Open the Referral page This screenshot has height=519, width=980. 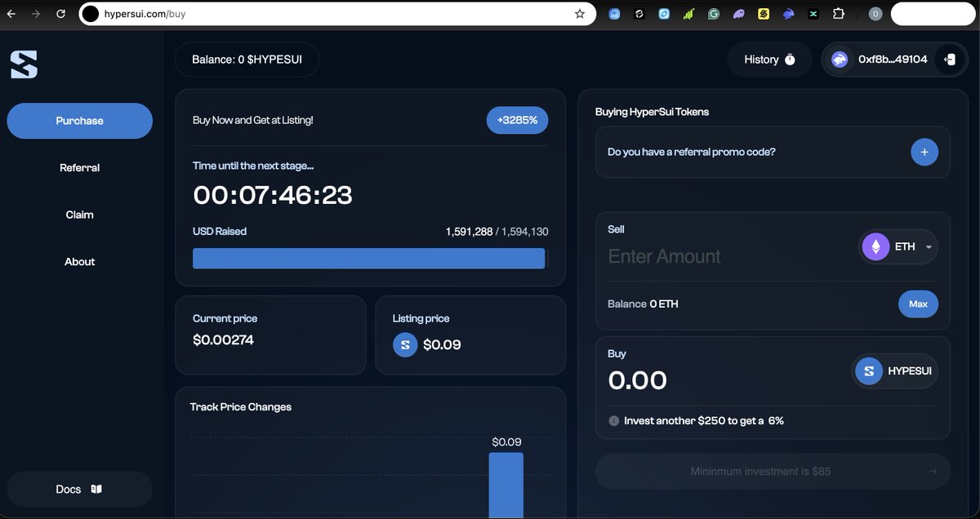coord(79,168)
